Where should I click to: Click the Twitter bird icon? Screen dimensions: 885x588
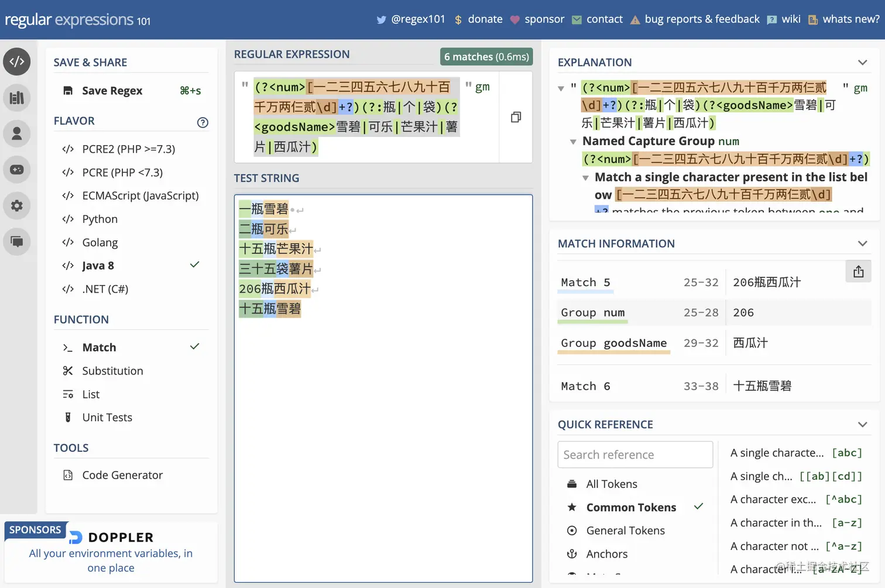[382, 19]
